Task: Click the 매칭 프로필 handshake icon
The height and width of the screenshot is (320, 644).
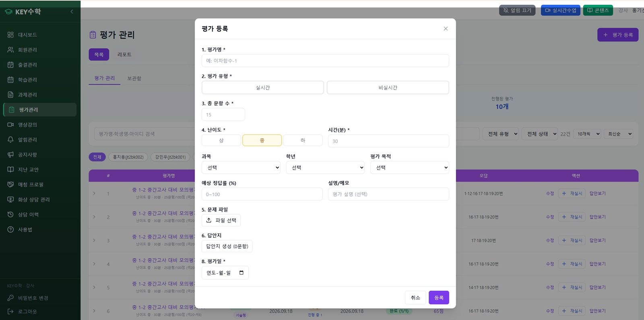Action: (10, 185)
